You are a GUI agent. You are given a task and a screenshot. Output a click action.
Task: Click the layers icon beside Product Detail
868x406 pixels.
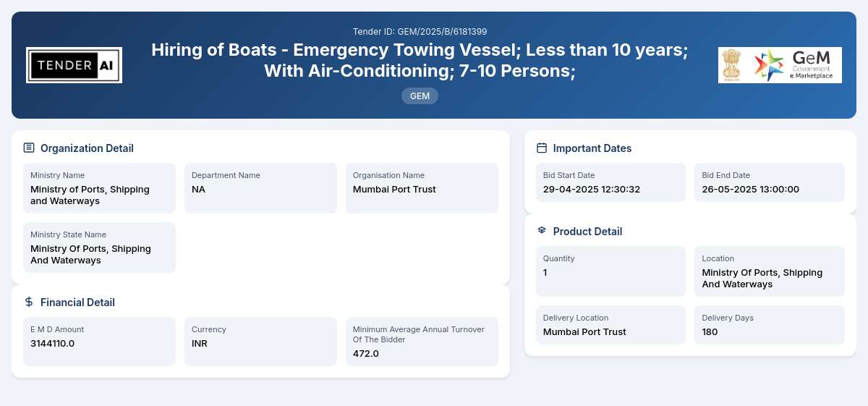click(x=542, y=231)
